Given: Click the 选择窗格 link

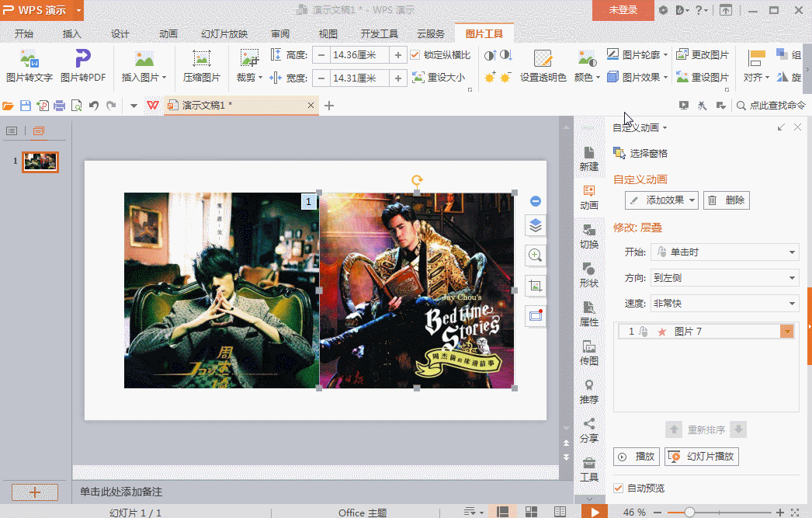Looking at the screenshot, I should point(640,153).
